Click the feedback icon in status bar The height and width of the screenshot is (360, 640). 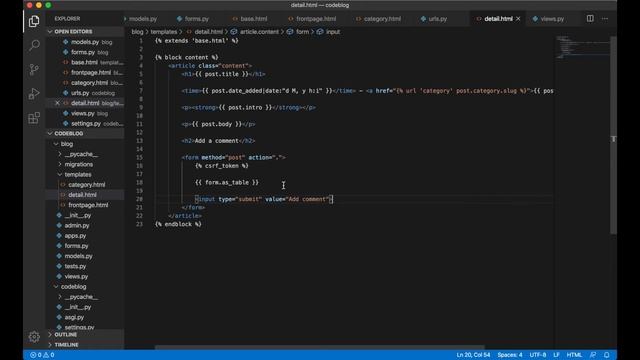click(x=593, y=355)
